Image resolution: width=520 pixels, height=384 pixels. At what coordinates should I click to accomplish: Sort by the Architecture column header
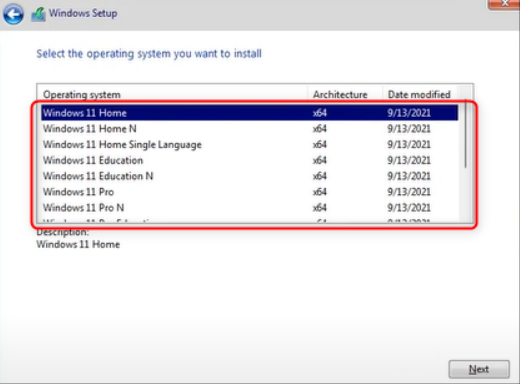(x=345, y=94)
